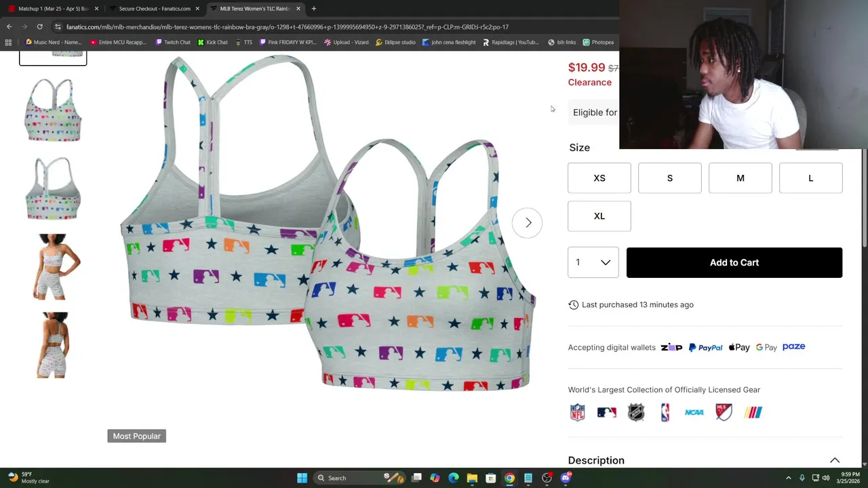Open the Photopea bookmark

[598, 42]
